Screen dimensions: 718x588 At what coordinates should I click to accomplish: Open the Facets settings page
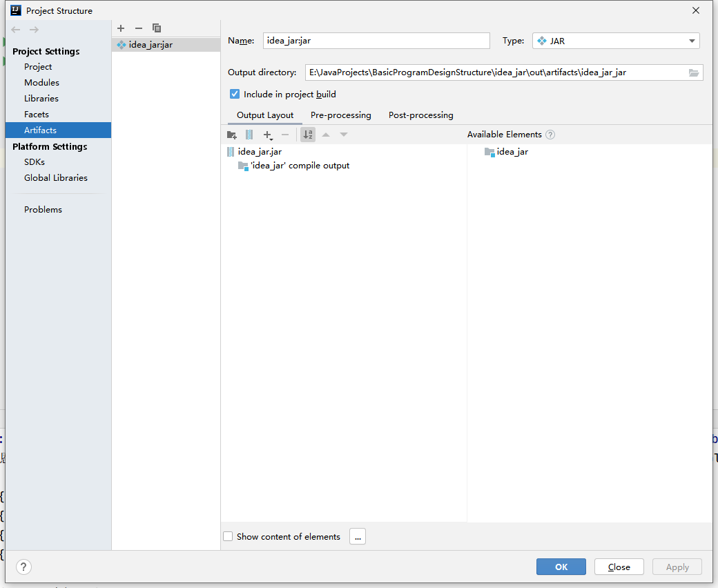(x=37, y=115)
